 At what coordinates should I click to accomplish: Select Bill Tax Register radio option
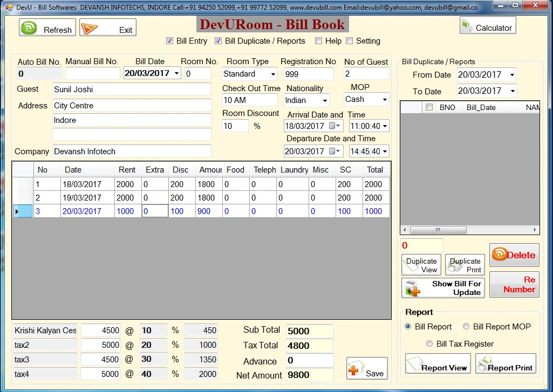tap(429, 344)
